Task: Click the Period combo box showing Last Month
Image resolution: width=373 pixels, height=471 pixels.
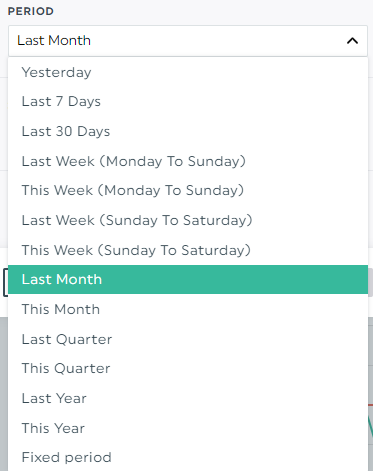Action: pos(188,41)
